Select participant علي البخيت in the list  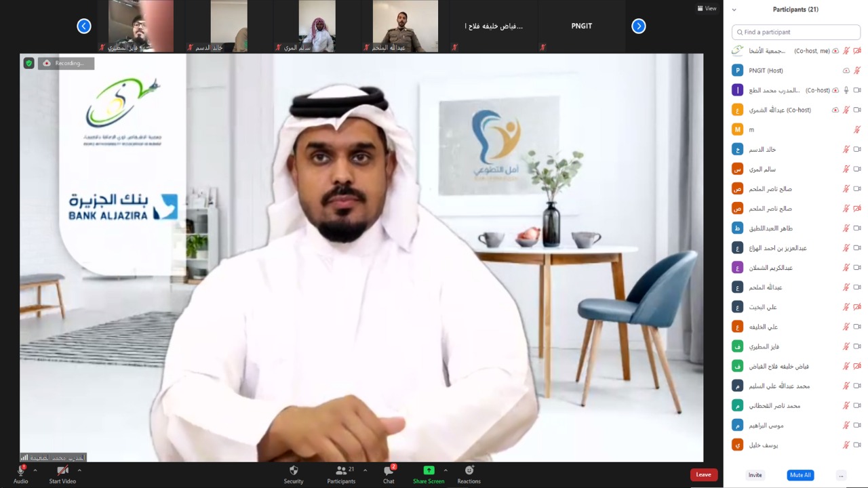click(x=796, y=307)
